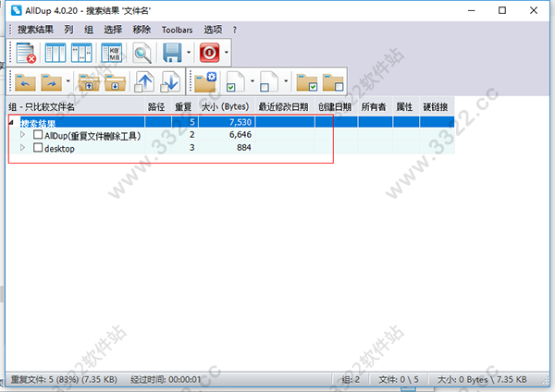Click the page with blue down arrow icon

pyautogui.click(x=170, y=81)
